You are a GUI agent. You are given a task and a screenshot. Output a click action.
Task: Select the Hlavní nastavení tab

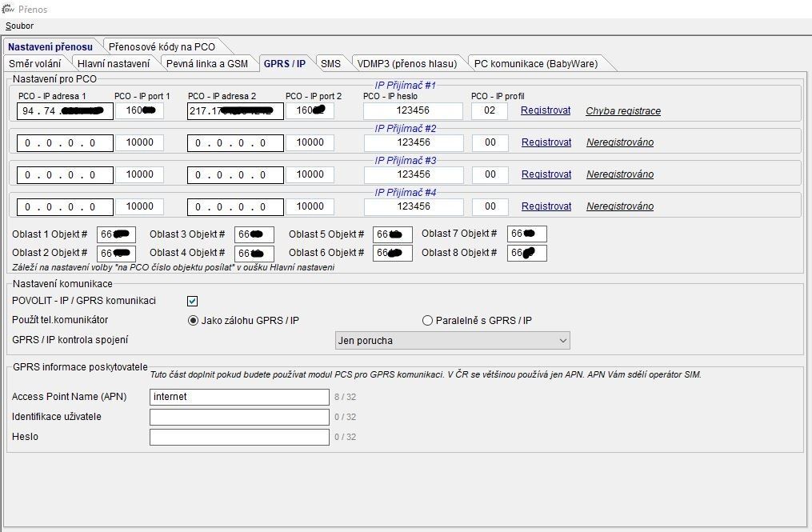click(113, 63)
